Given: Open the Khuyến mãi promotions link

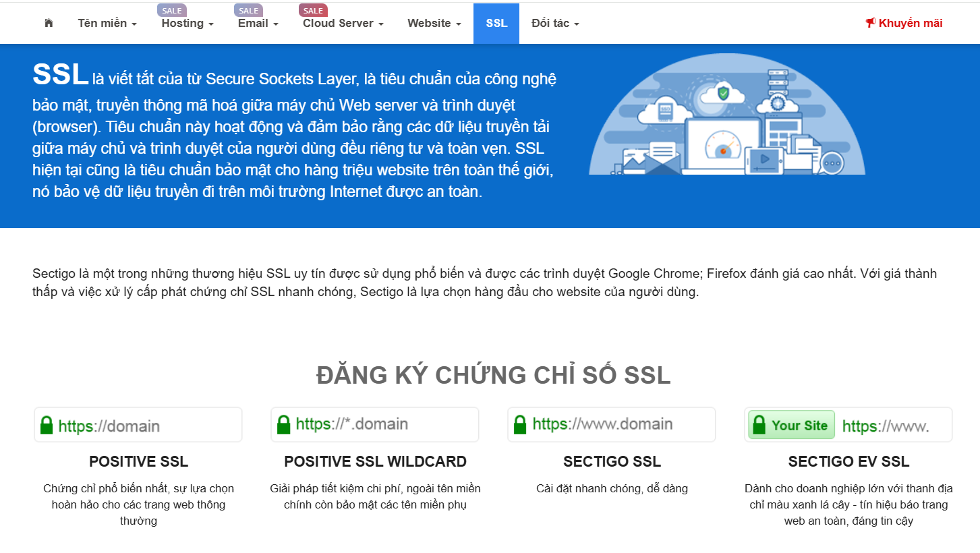Looking at the screenshot, I should [904, 24].
